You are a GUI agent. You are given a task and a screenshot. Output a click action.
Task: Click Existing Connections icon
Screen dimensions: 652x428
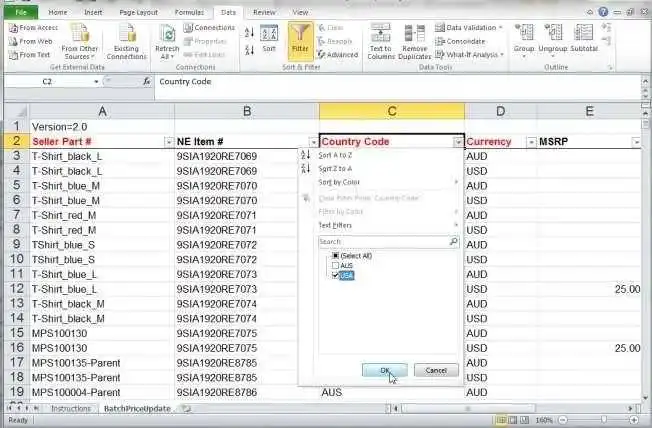pos(126,42)
